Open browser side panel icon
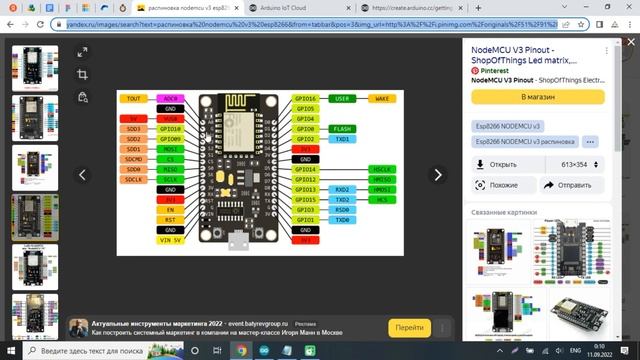 pos(599,24)
